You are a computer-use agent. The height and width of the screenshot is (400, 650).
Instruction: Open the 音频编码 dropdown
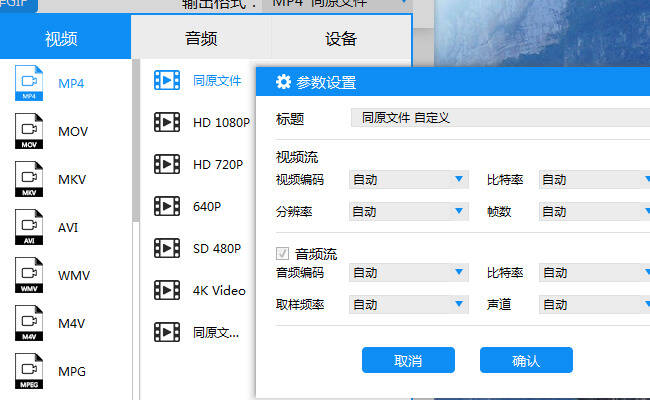(x=409, y=272)
